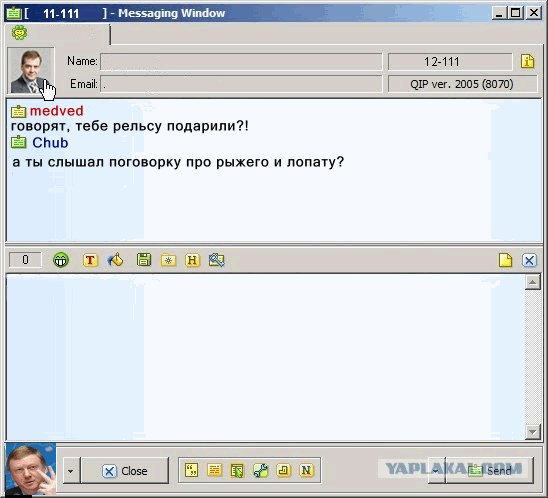Click the yellow lined message template icon
The image size is (548, 498).
click(x=214, y=470)
